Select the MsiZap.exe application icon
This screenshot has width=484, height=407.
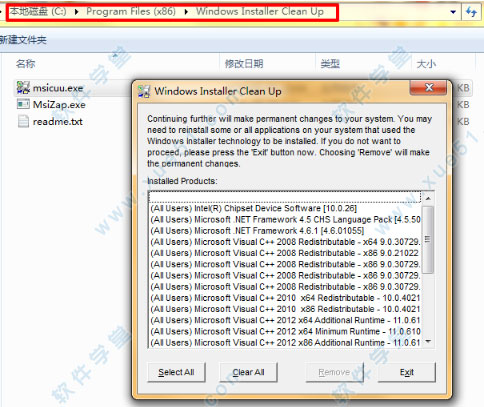(23, 104)
